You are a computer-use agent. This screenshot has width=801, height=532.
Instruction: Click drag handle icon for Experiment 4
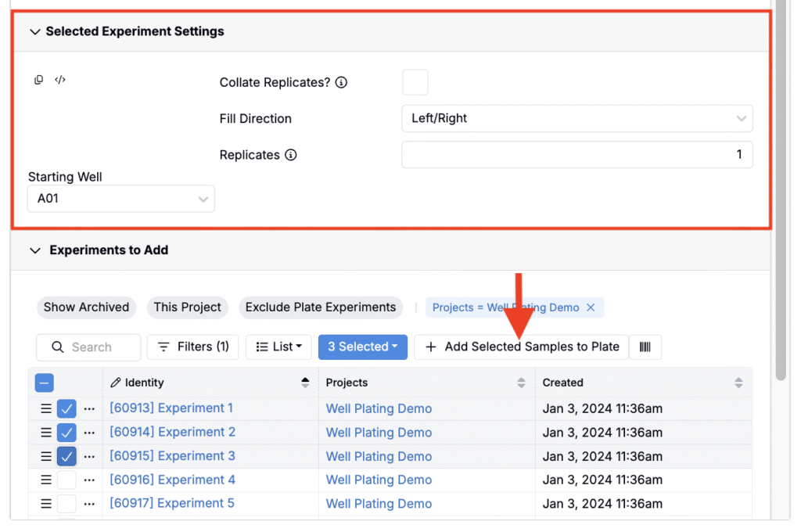tap(46, 480)
